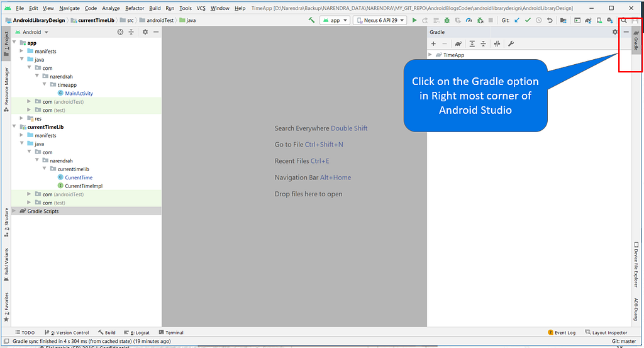Open the Navigate menu

point(69,8)
